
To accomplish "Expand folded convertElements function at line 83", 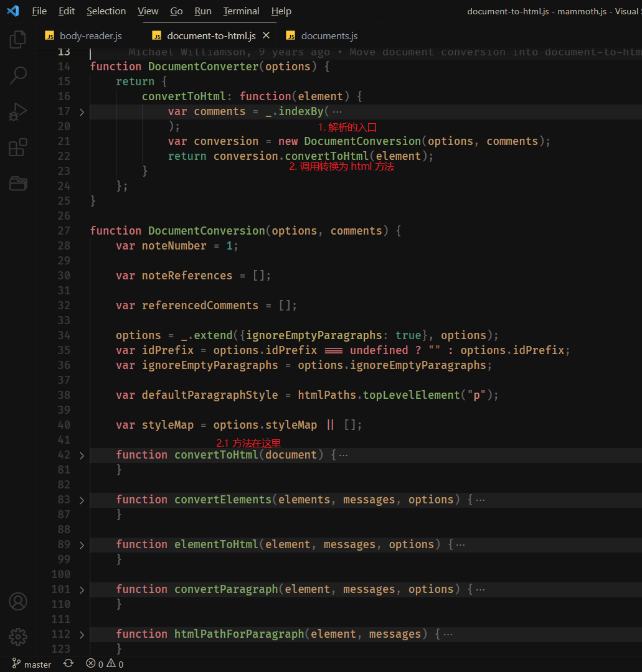I will pyautogui.click(x=82, y=500).
